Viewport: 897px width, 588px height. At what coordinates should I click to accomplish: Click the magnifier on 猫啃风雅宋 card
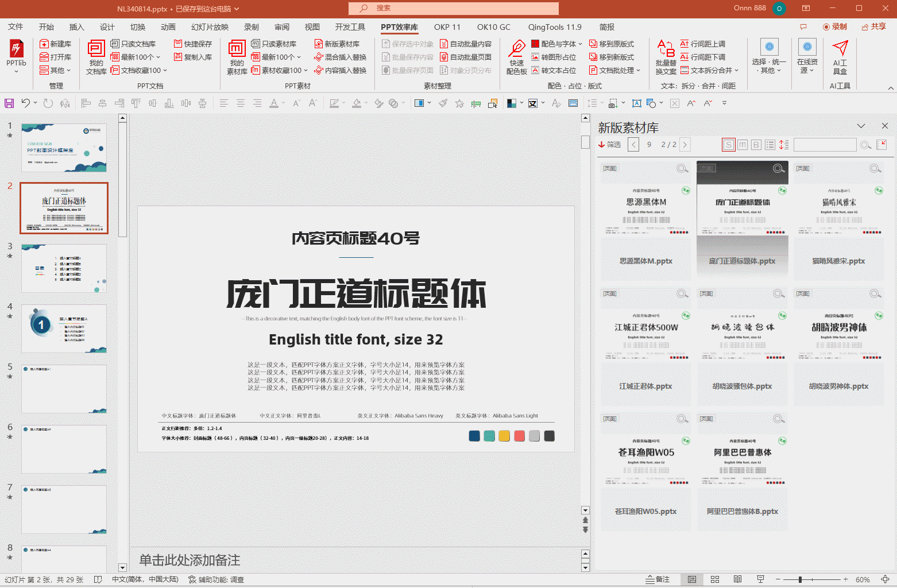(875, 168)
